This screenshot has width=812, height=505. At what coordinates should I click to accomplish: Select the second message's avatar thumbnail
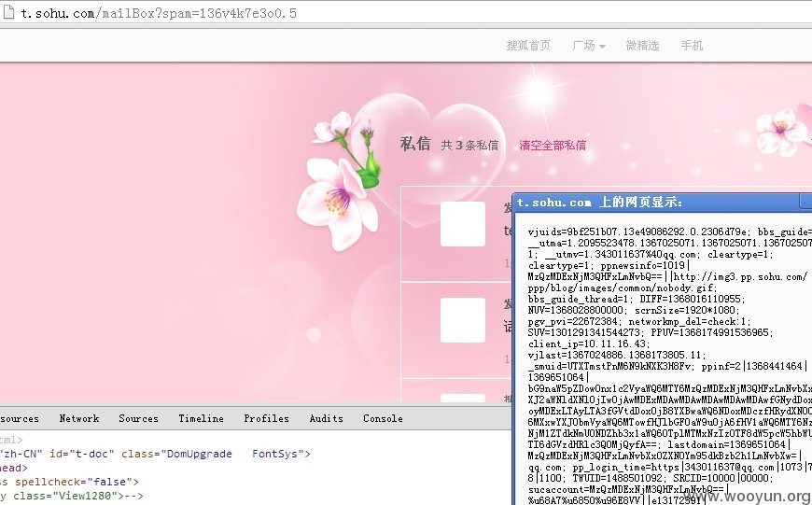(x=462, y=319)
